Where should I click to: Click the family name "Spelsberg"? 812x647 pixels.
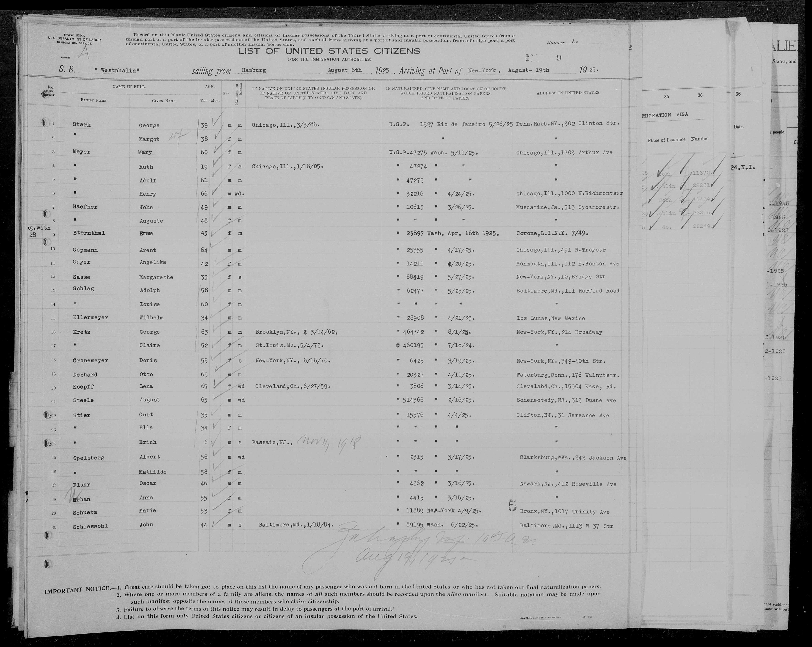pos(88,458)
